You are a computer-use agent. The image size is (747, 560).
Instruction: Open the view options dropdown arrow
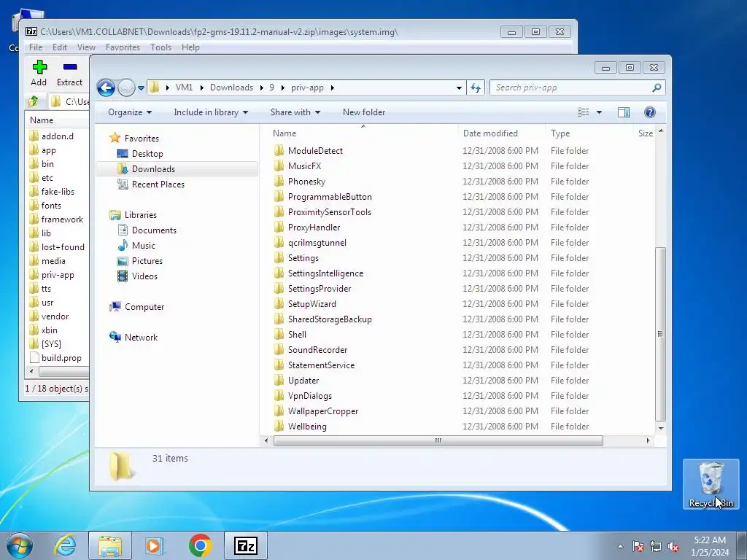(x=599, y=112)
